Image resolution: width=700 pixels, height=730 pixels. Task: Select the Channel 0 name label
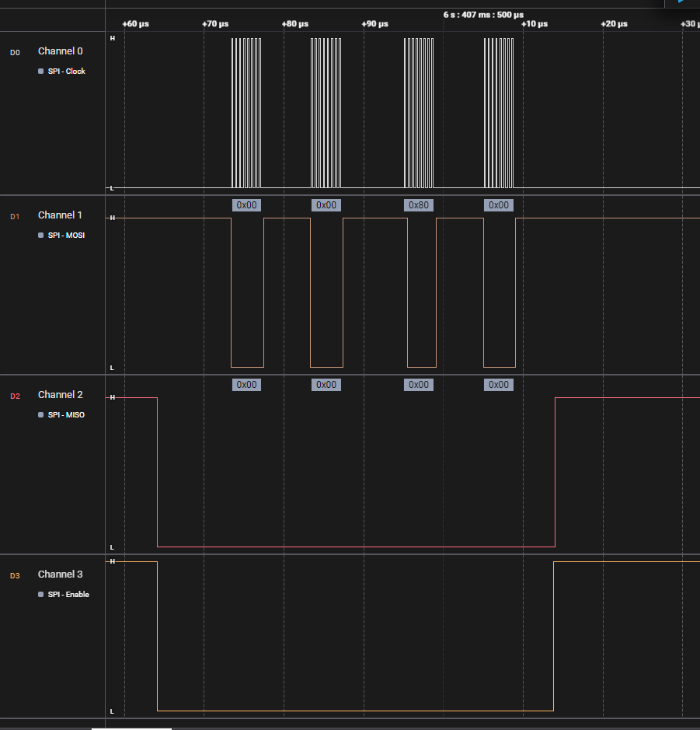coord(60,51)
